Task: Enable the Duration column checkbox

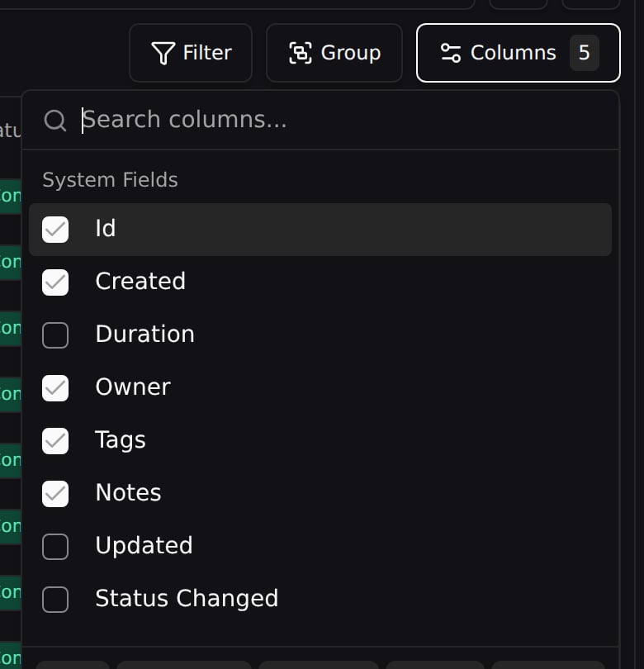Action: tap(55, 335)
